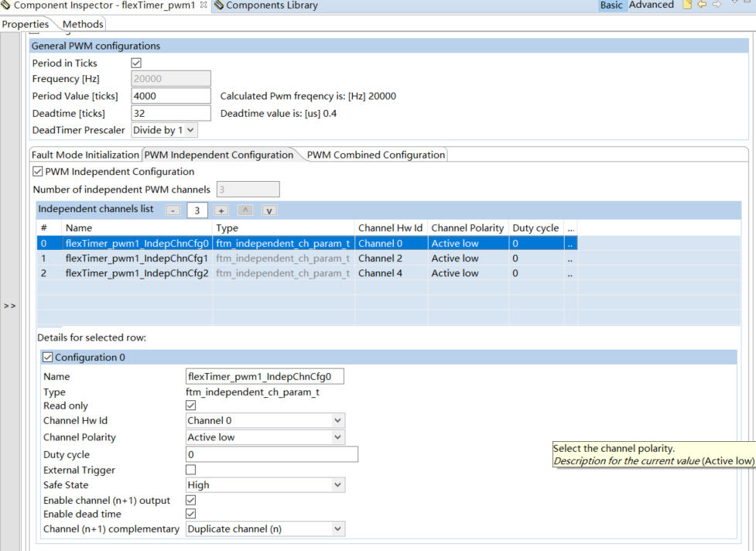Viewport: 756px width, 551px height.
Task: Uncheck Enable dead time option
Action: [189, 514]
